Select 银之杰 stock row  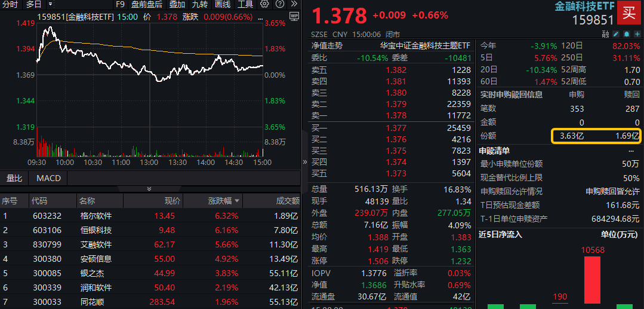point(150,273)
